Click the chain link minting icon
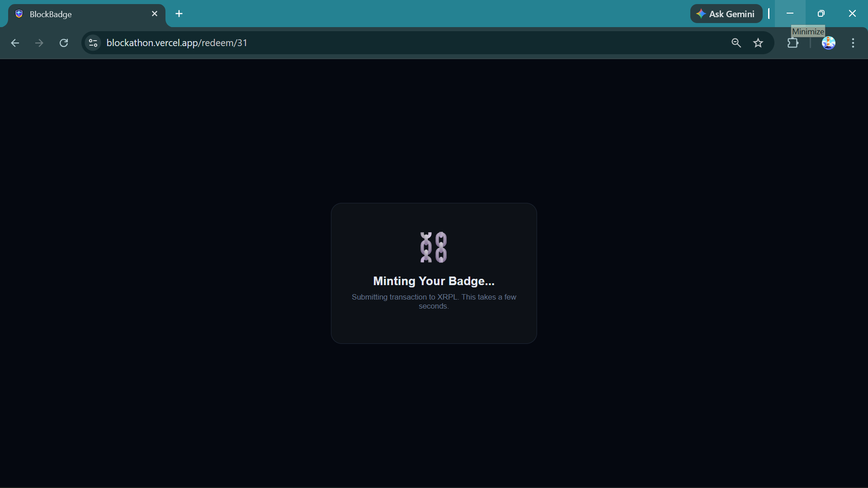 point(434,247)
